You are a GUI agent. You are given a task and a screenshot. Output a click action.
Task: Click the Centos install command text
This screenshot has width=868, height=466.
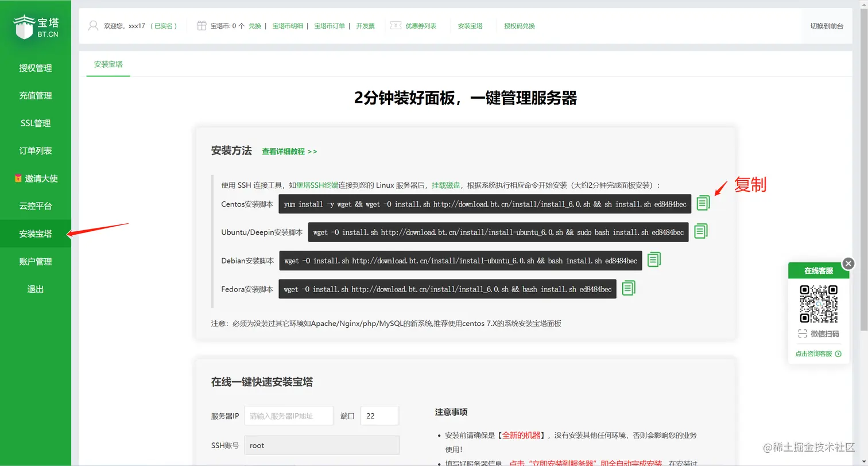click(485, 204)
